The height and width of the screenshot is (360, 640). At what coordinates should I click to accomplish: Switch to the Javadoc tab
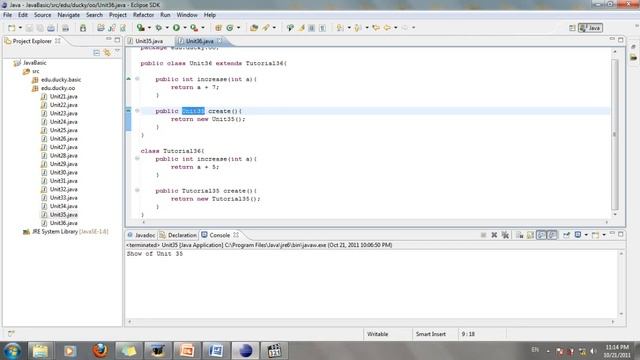tap(141, 236)
